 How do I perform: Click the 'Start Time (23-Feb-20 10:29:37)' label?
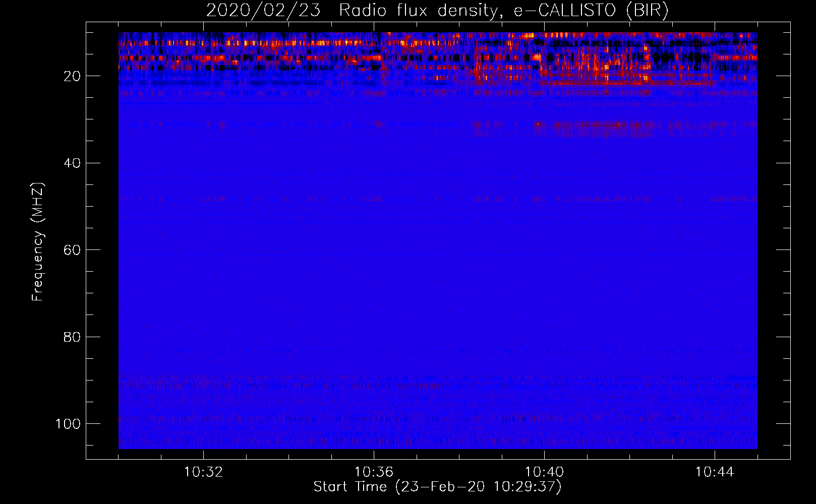[437, 487]
